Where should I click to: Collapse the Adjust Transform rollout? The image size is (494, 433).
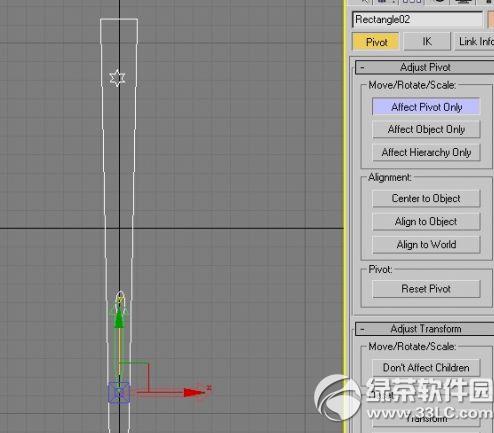point(425,329)
